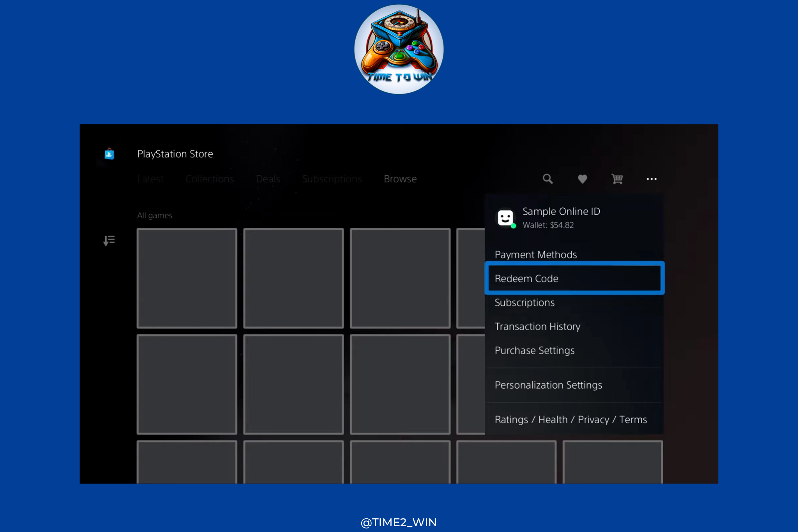Open Purchase Settings
This screenshot has height=532, width=798.
point(534,350)
